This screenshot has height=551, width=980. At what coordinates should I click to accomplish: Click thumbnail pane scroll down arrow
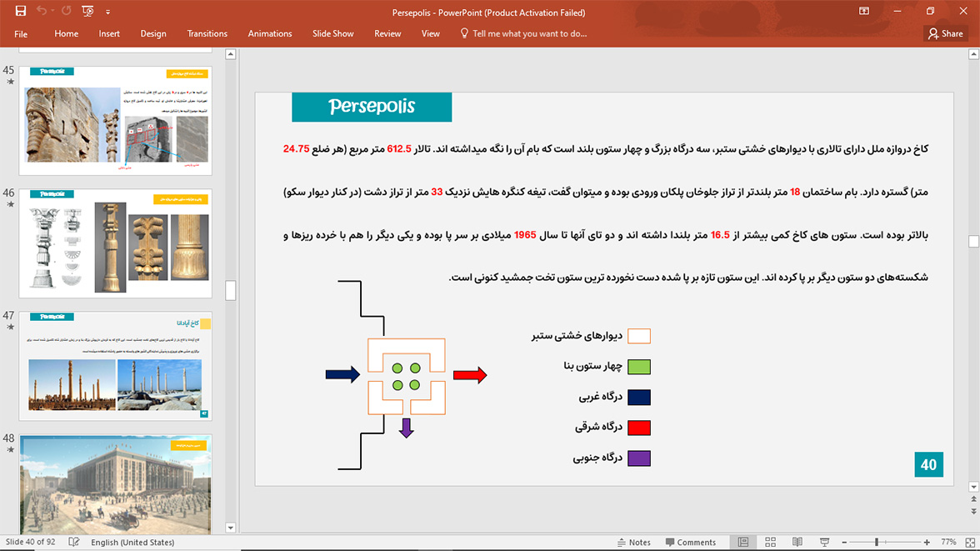pyautogui.click(x=231, y=528)
